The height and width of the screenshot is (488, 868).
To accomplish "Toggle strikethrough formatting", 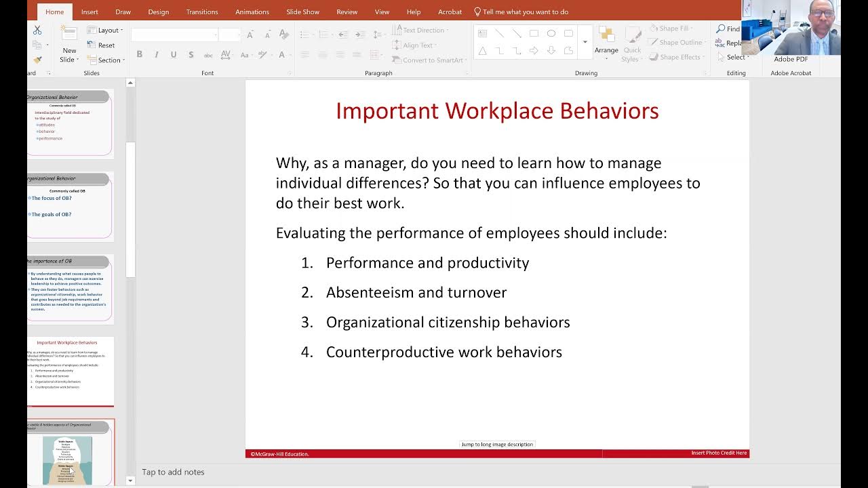I will point(208,55).
